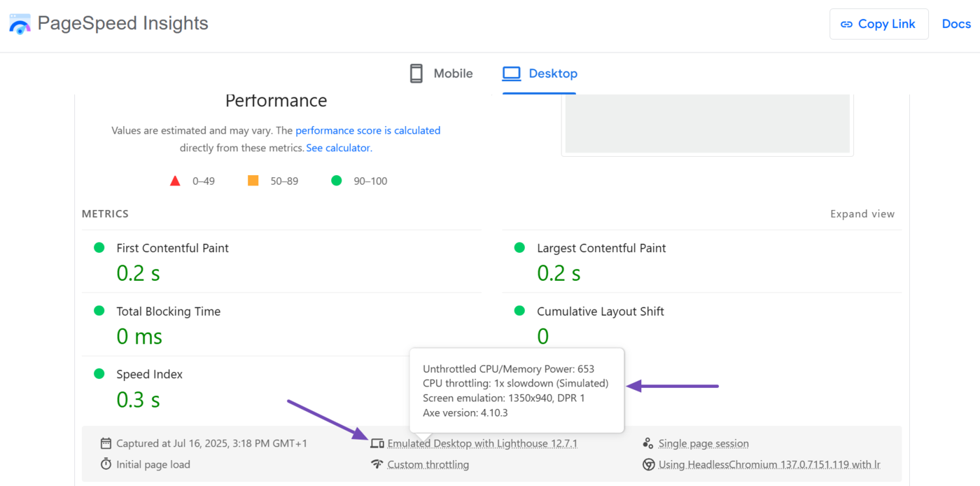Screen dimensions: 980x486
Task: Open the Docs link
Action: tap(956, 24)
